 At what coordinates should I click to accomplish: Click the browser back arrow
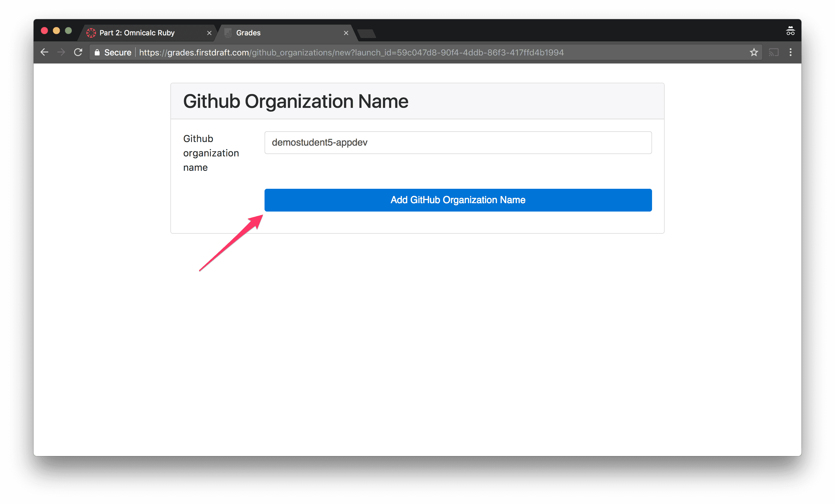click(44, 52)
